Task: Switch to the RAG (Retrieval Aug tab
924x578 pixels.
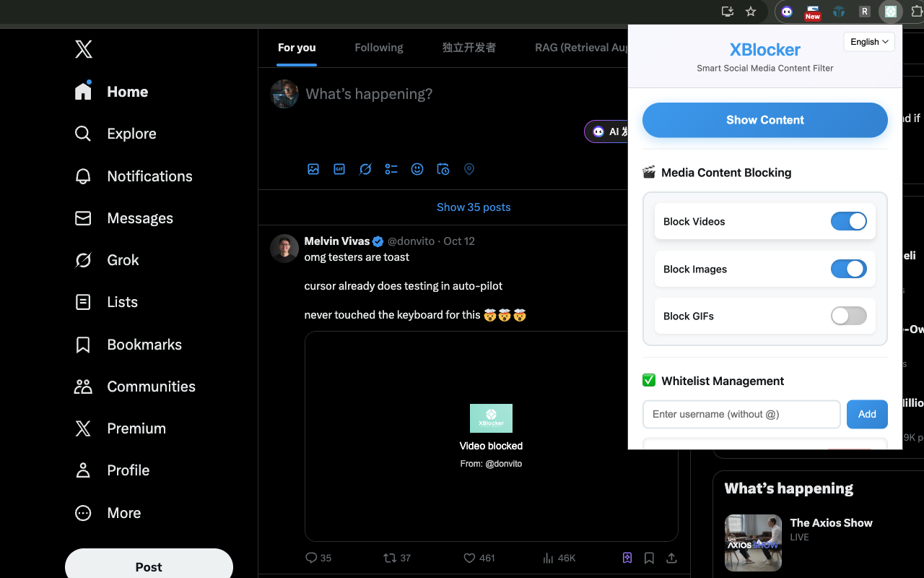Action: pyautogui.click(x=581, y=48)
